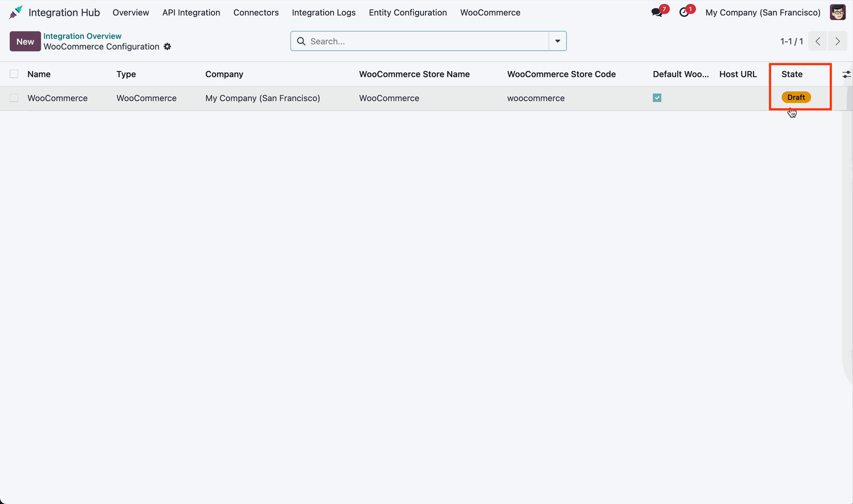The width and height of the screenshot is (853, 504).
Task: Open the Overview menu
Action: point(131,12)
